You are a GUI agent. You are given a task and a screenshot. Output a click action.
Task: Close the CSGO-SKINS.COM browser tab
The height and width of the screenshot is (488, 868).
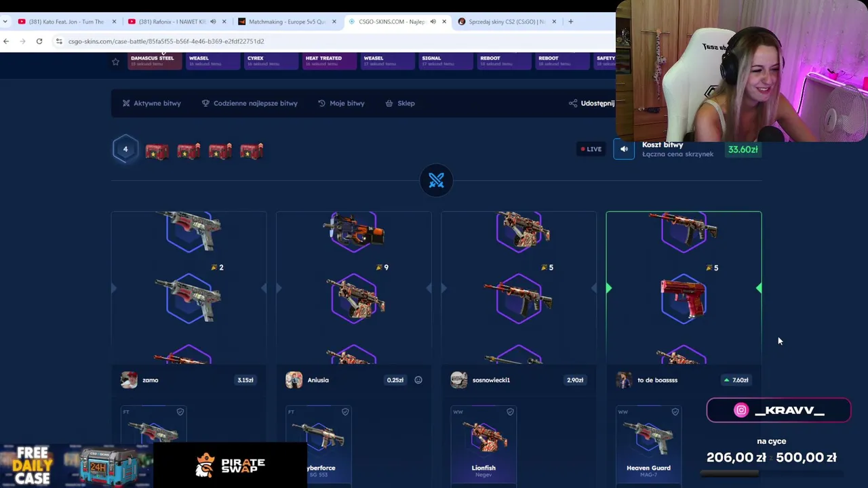tap(444, 22)
